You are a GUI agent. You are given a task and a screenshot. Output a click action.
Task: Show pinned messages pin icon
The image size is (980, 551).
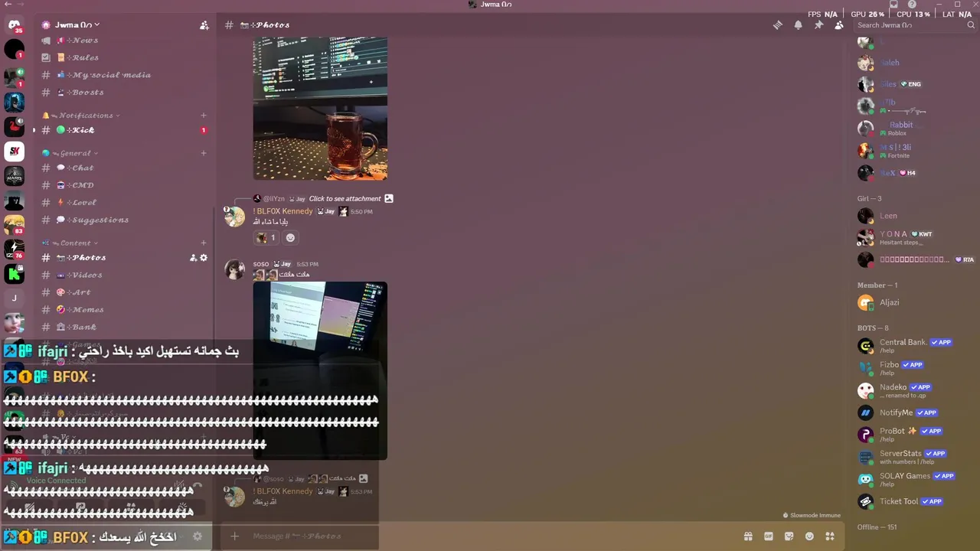pos(818,25)
